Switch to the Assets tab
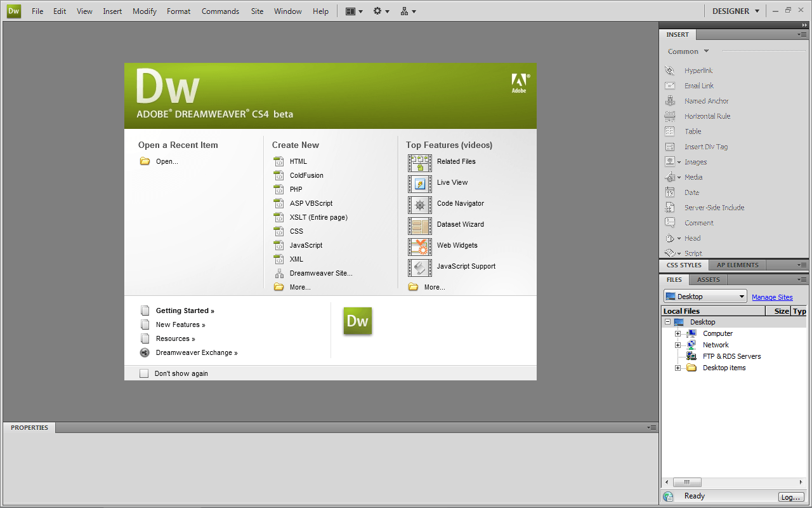 pos(709,279)
